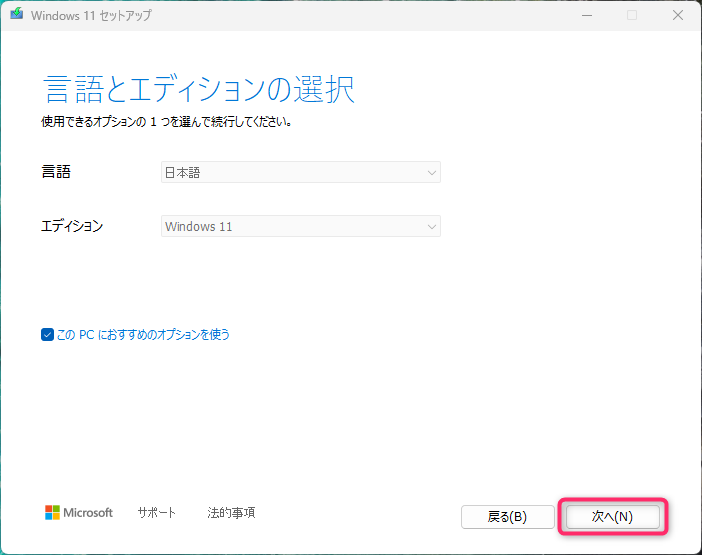Minimize the Windows 11 setup window
Screen dimensions: 702x555
point(587,15)
